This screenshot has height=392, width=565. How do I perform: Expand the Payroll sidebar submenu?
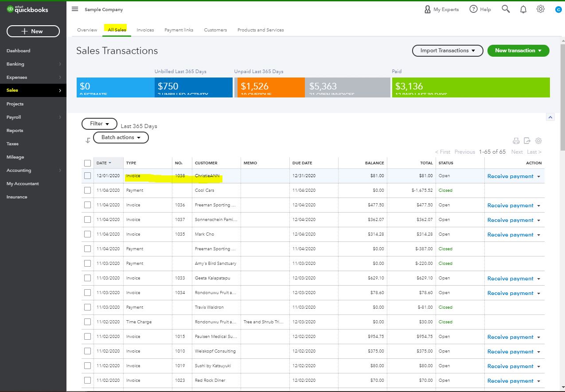(x=60, y=117)
